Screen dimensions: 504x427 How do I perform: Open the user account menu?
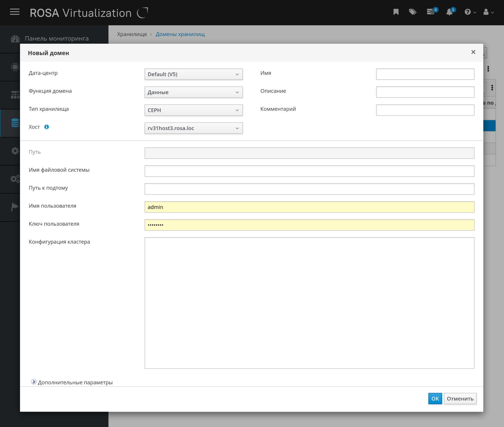488,12
